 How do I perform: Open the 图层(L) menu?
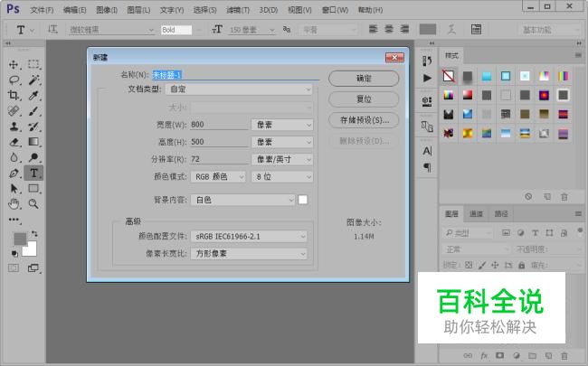point(138,10)
